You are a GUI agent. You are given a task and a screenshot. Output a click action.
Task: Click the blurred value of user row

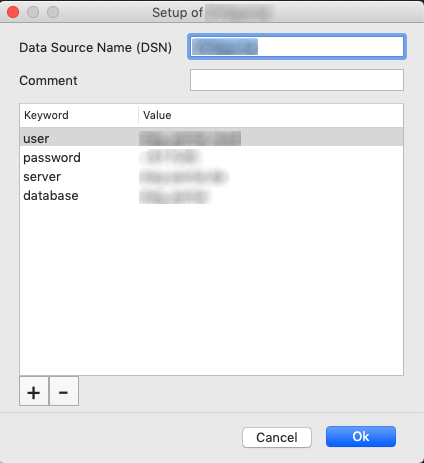click(190, 138)
